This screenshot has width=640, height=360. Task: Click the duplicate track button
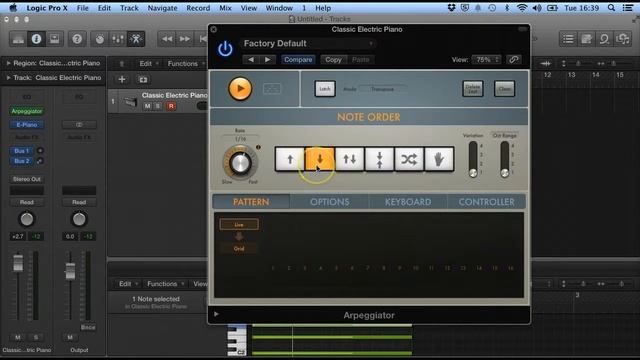point(143,80)
